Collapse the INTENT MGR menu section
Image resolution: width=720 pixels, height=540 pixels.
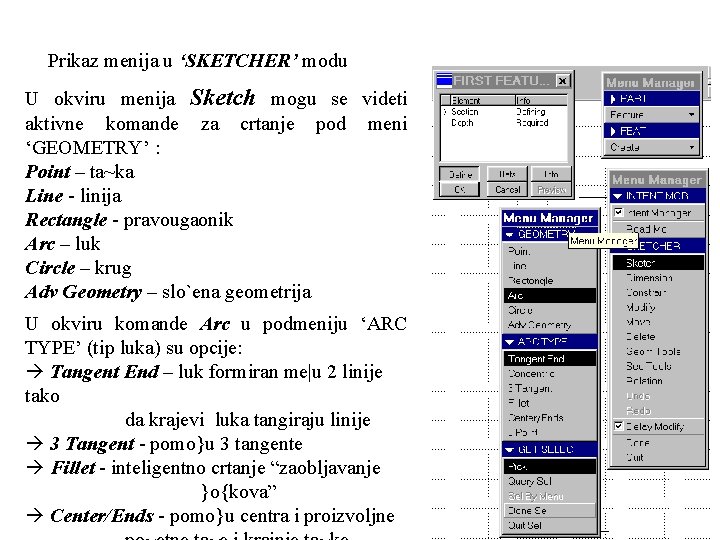(618, 196)
